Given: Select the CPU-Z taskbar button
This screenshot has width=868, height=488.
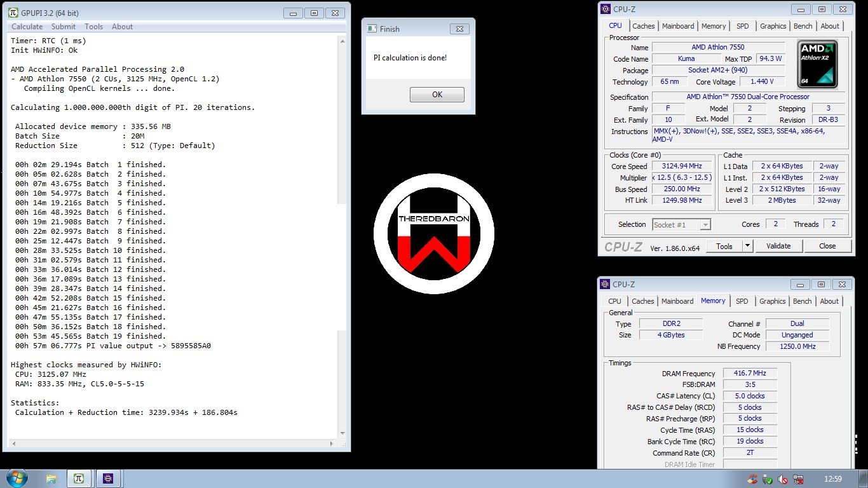Looking at the screenshot, I should point(109,478).
